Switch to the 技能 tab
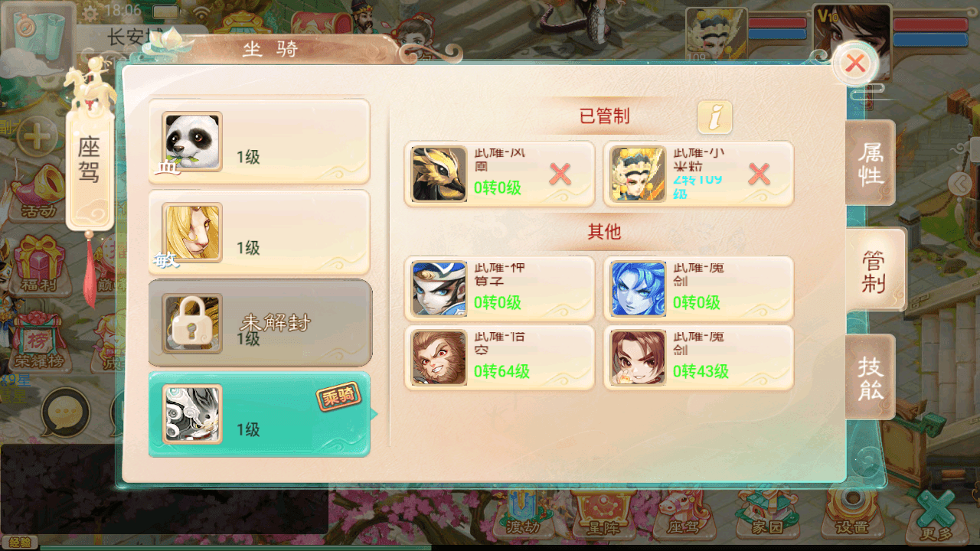Viewport: 980px width, 551px height. (871, 377)
